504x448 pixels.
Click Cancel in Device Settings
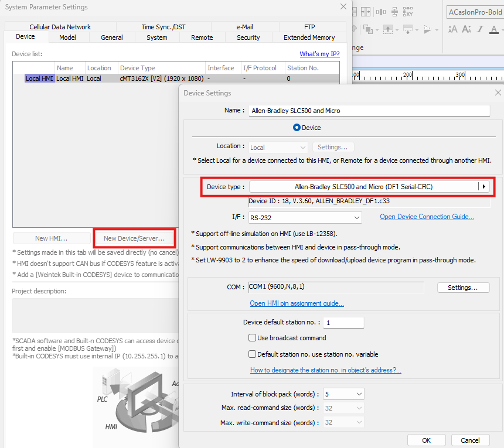pos(470,440)
